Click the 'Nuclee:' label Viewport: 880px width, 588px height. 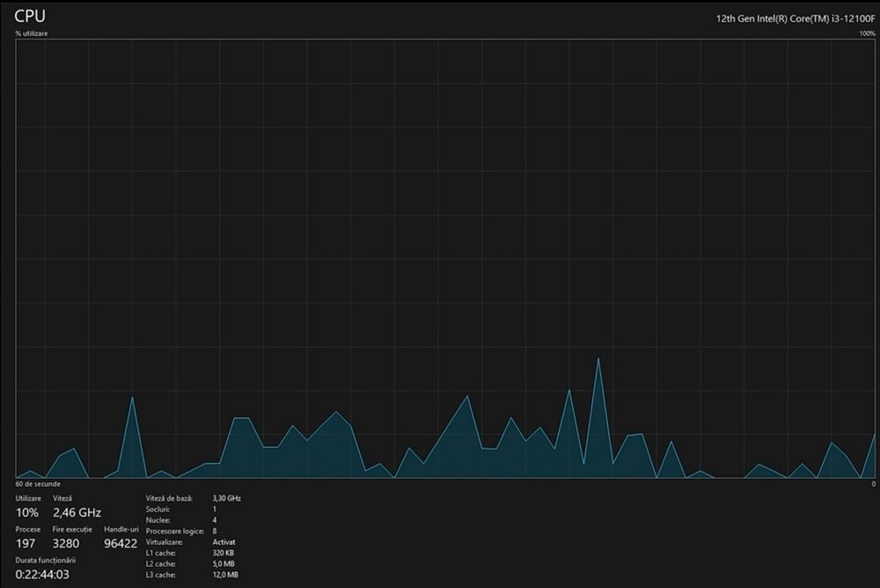coord(158,520)
